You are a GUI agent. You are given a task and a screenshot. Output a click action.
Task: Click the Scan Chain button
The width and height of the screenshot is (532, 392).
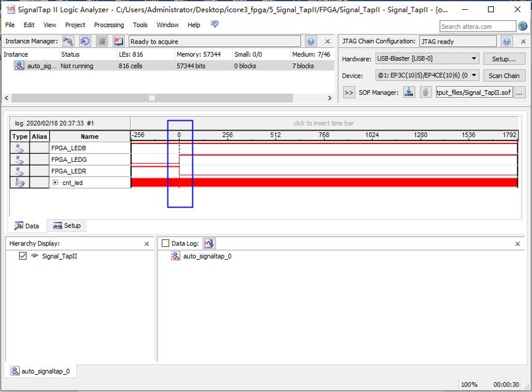504,76
